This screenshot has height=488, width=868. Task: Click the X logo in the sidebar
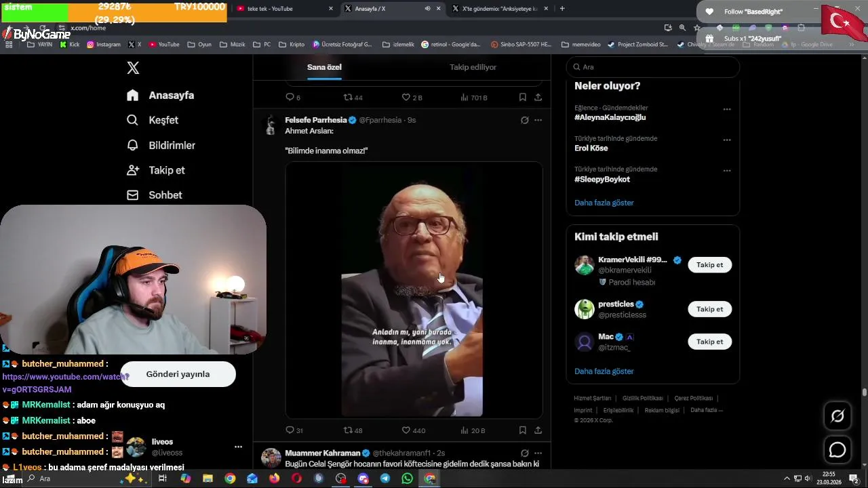pos(133,68)
